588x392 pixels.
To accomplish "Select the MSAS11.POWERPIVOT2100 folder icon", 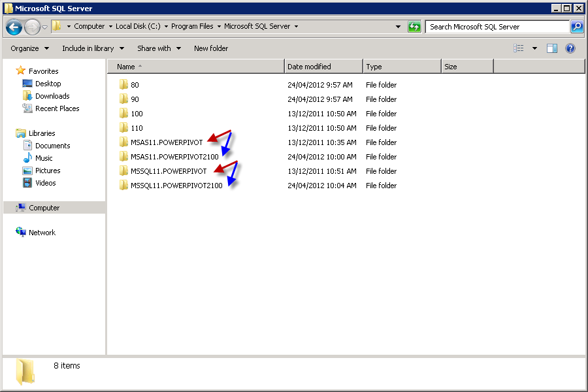I will (x=123, y=156).
